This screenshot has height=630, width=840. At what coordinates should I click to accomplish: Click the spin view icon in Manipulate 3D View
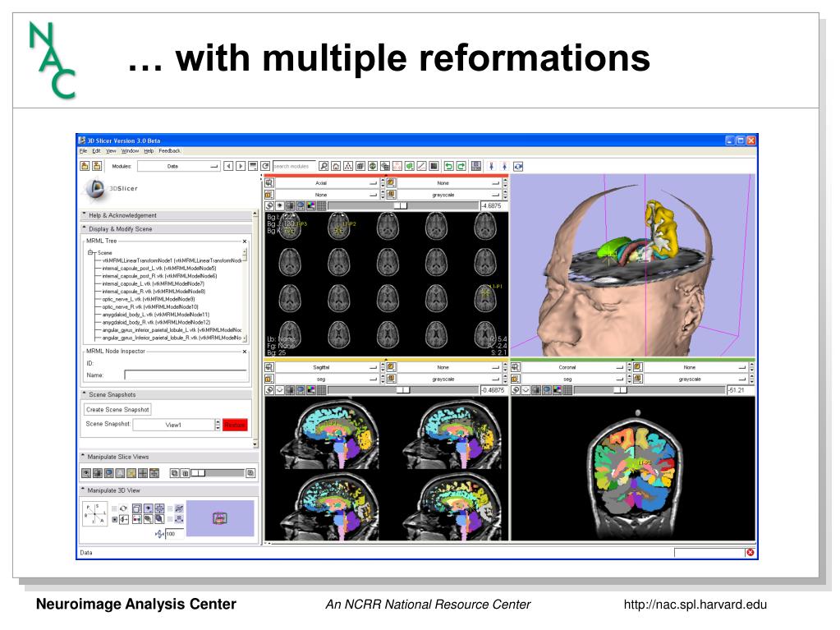tap(123, 508)
